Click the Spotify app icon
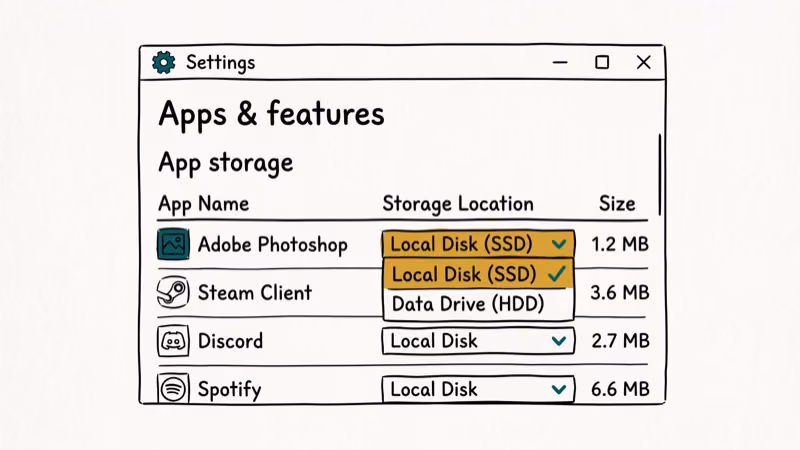 point(173,389)
